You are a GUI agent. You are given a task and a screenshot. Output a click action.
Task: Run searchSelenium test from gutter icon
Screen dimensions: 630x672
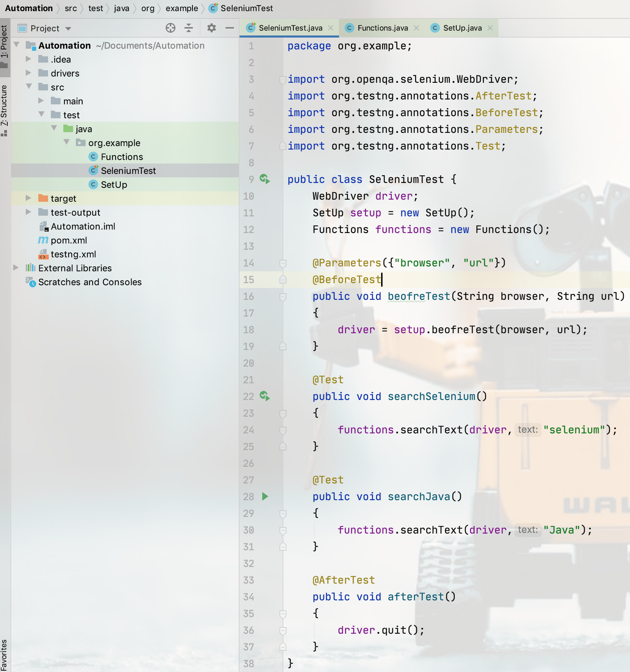[x=265, y=396]
